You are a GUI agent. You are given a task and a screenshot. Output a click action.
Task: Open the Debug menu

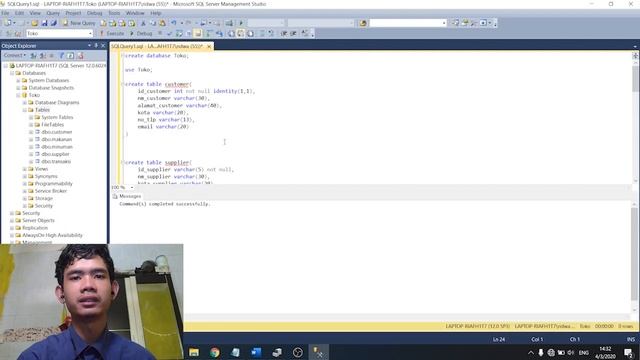[95, 13]
